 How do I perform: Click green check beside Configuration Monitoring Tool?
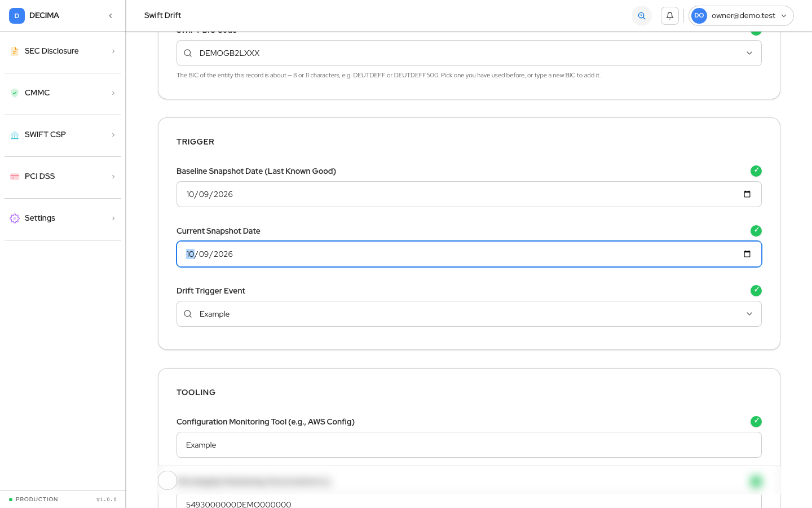click(x=756, y=422)
